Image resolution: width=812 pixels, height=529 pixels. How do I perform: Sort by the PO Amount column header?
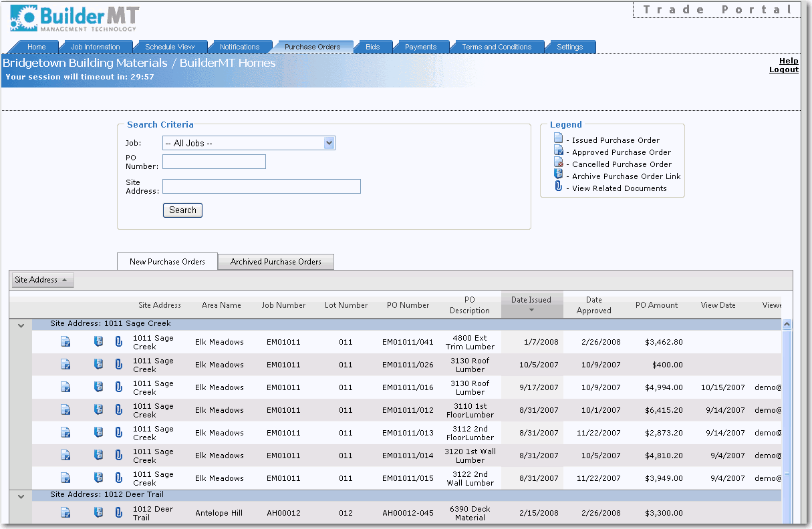coord(656,305)
